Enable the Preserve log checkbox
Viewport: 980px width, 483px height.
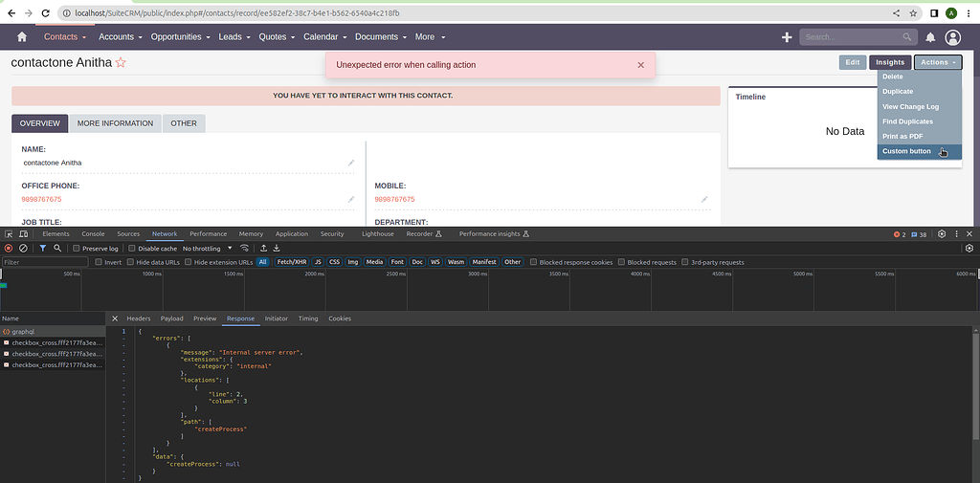tap(78, 248)
